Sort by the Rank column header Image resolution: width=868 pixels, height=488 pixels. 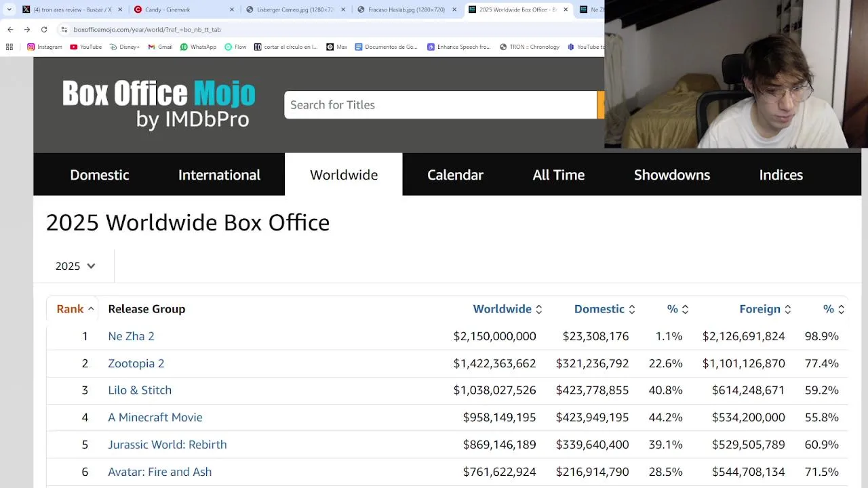tap(75, 309)
